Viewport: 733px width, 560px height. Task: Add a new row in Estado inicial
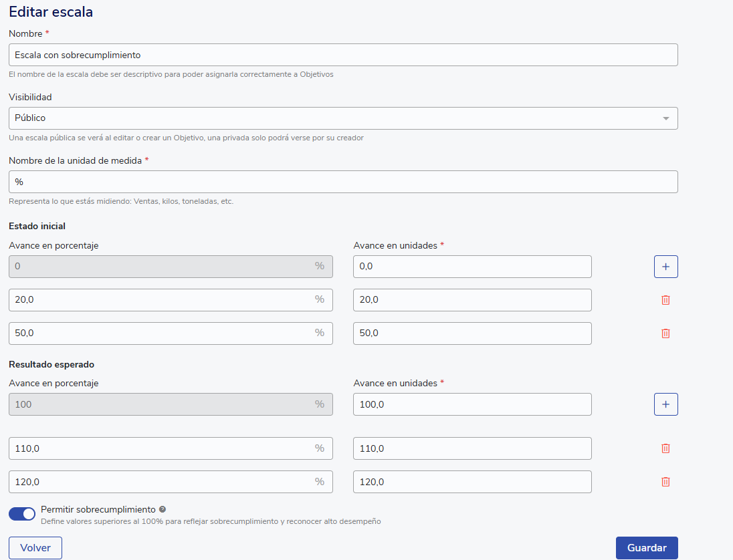665,267
